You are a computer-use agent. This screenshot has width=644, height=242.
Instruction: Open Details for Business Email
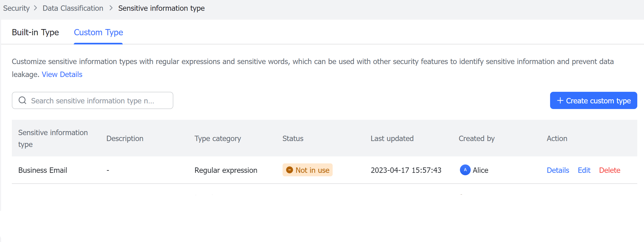[558, 170]
